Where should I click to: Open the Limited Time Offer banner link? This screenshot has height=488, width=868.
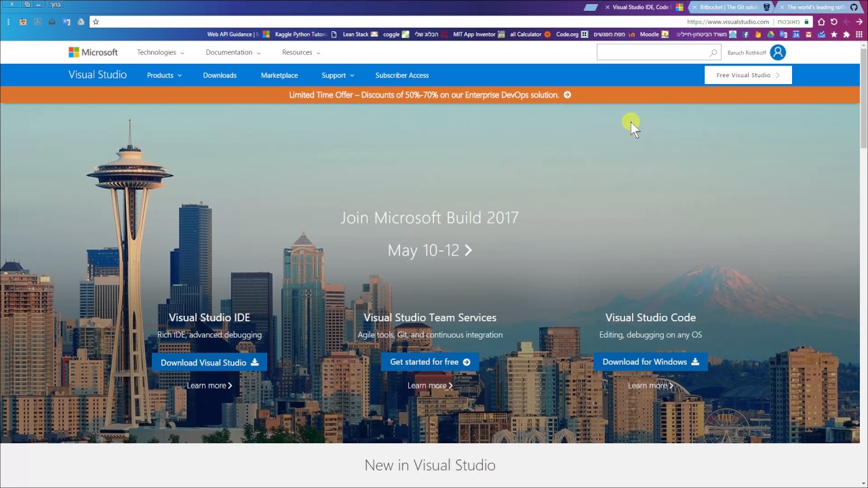point(430,95)
